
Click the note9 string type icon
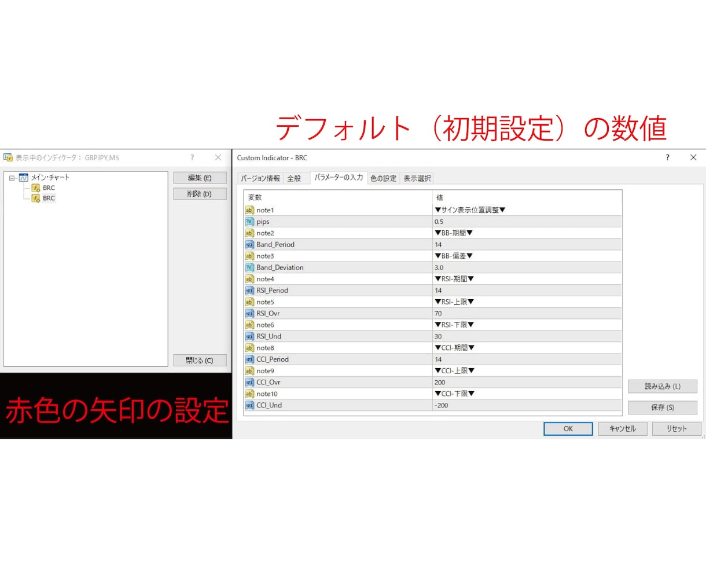249,371
